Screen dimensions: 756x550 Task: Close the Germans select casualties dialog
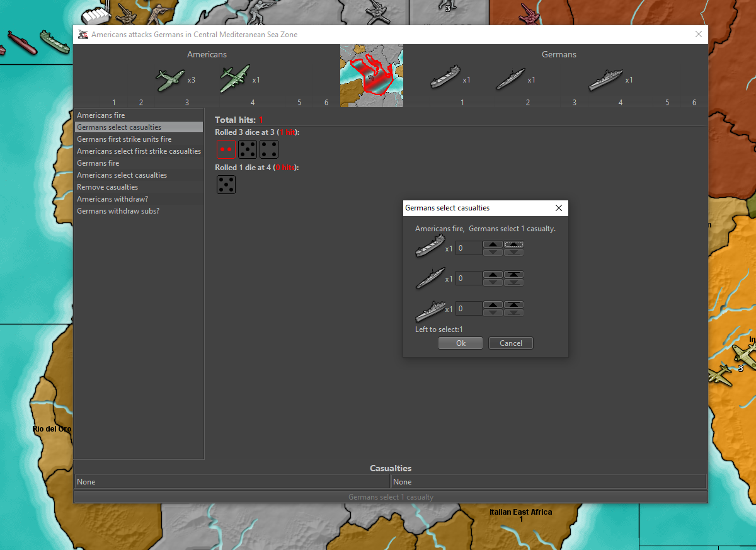[558, 208]
